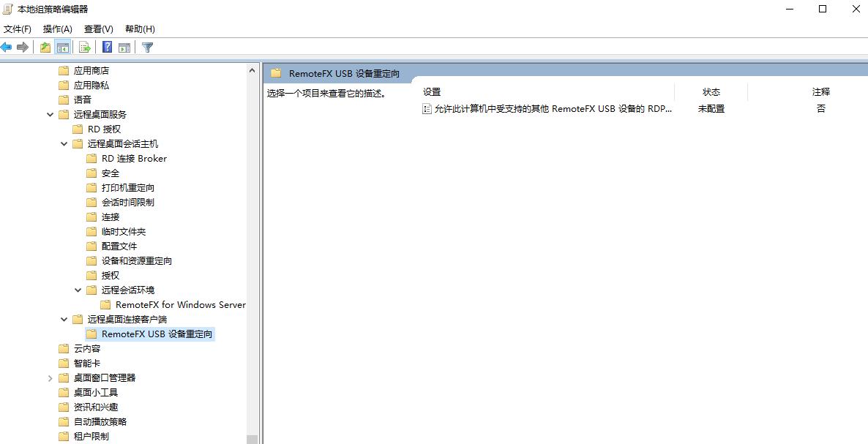Select the 会话时间限制 folder
Viewport: 868px width, 444px height.
click(x=128, y=203)
